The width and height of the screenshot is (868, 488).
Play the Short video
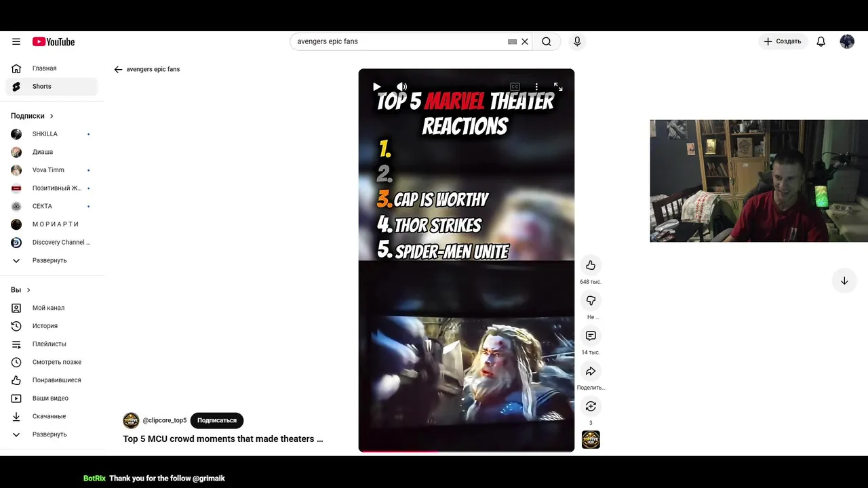tap(377, 87)
